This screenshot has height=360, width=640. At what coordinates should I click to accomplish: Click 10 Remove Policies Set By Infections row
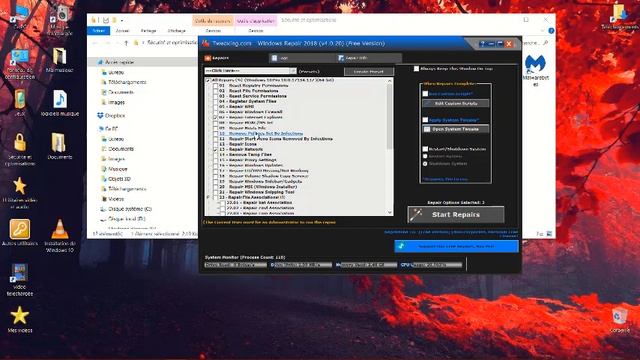[261, 133]
